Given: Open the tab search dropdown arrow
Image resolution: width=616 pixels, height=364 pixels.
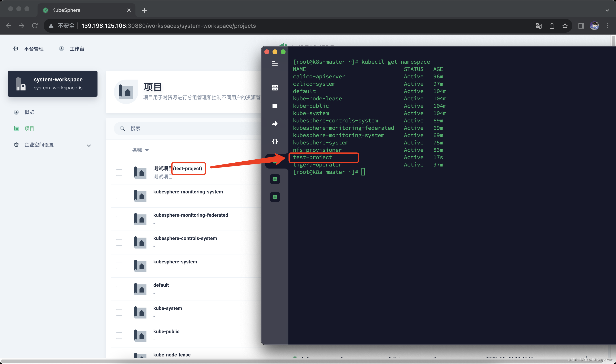Looking at the screenshot, I should (607, 10).
